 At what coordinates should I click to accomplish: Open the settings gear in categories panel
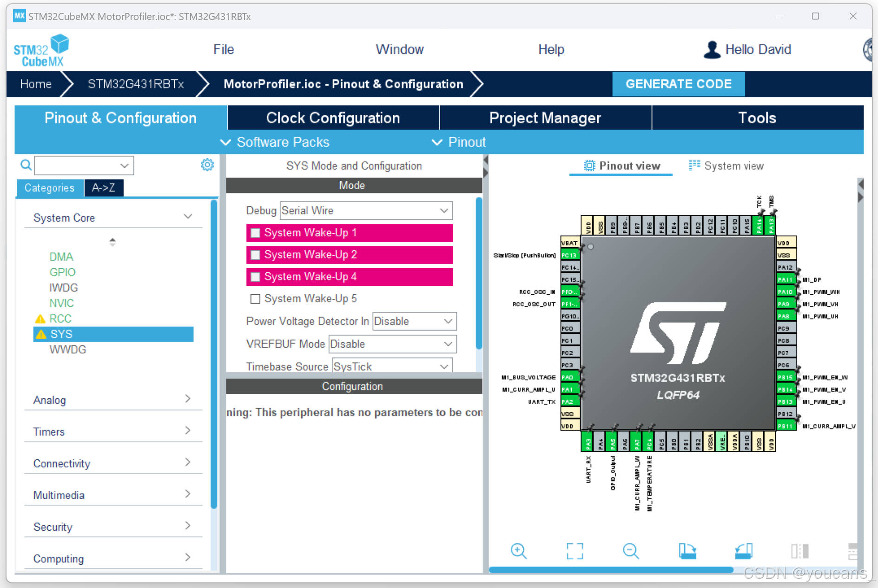tap(207, 165)
